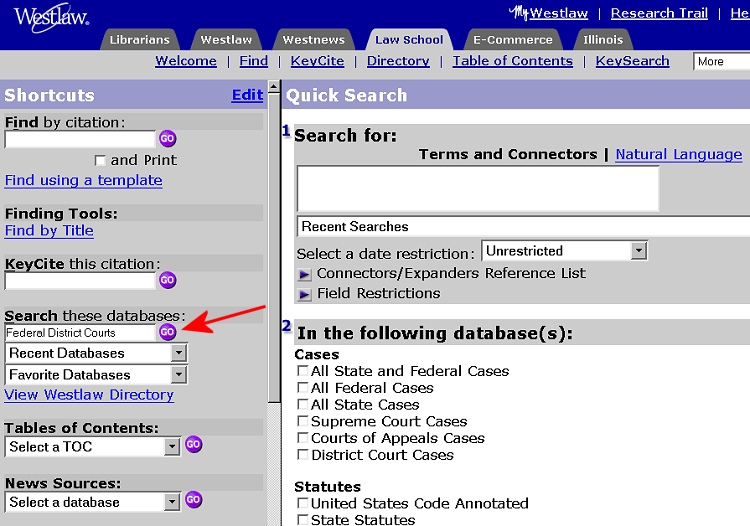
Task: Open the View Westlaw Directory link
Action: [x=89, y=394]
